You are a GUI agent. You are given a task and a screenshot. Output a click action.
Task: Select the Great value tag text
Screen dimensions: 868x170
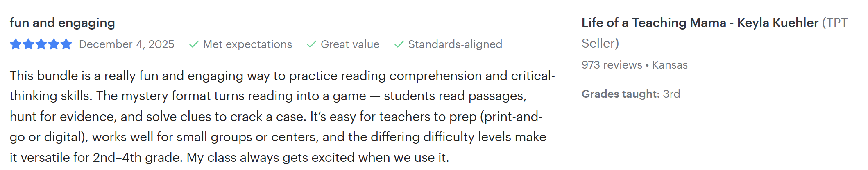click(x=350, y=44)
